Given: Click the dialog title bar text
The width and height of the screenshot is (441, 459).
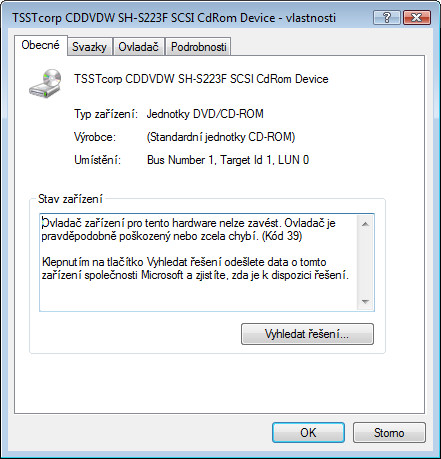Looking at the screenshot, I should pyautogui.click(x=174, y=18).
